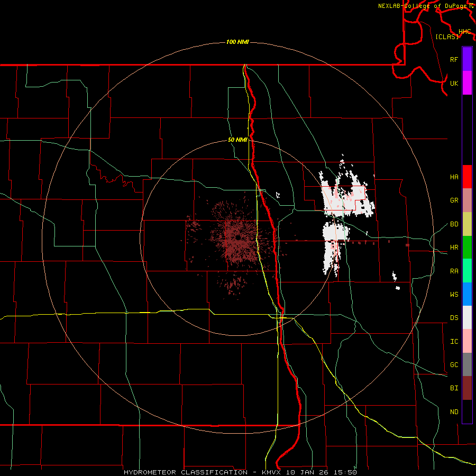Screen dimensions: 476x476
Task: Select the red HA legend swatch
Action: pyautogui.click(x=467, y=177)
